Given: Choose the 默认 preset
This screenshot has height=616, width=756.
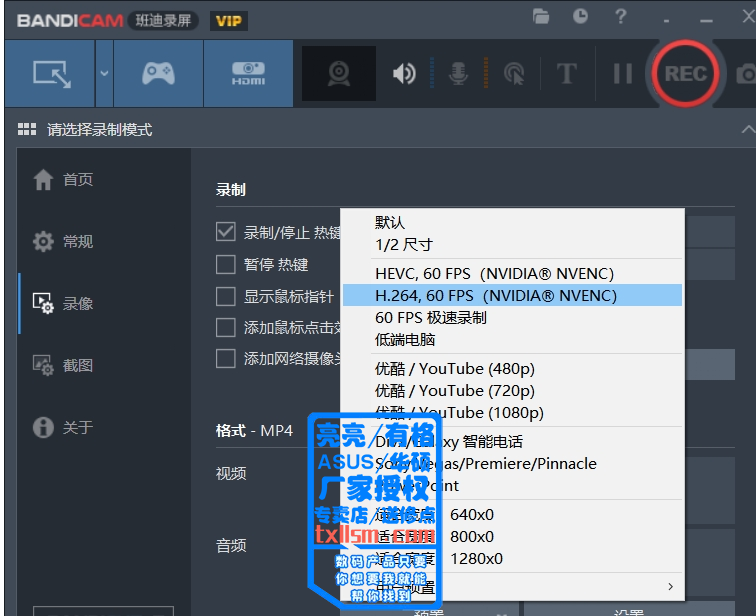Looking at the screenshot, I should click(x=512, y=222).
